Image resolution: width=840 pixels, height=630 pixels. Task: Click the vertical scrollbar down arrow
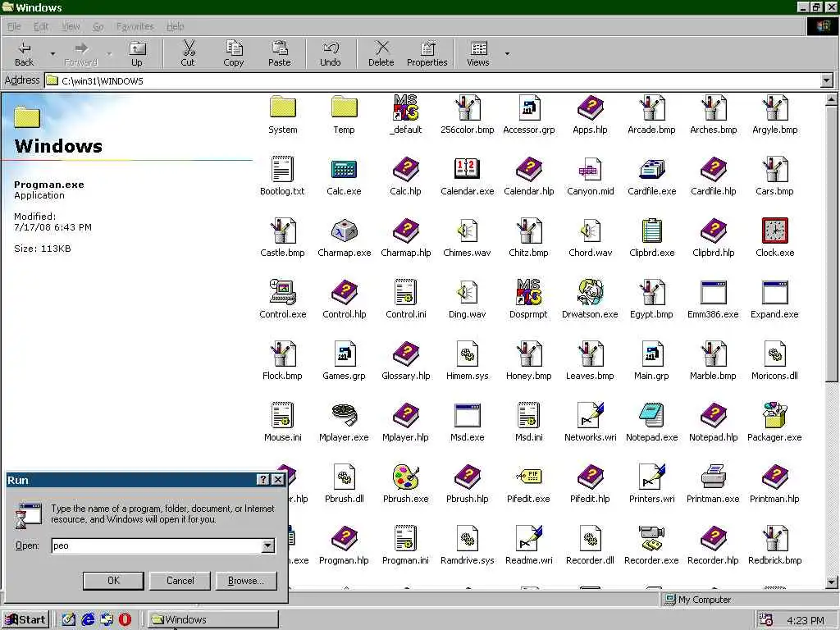click(832, 582)
